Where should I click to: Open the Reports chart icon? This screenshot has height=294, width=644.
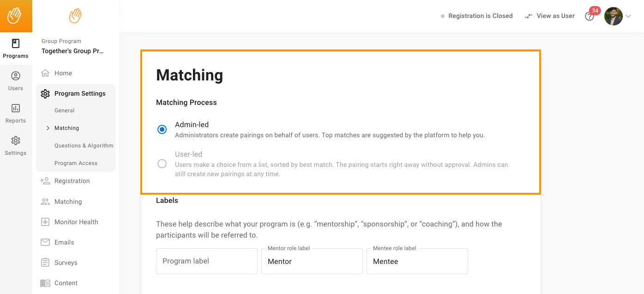[16, 113]
